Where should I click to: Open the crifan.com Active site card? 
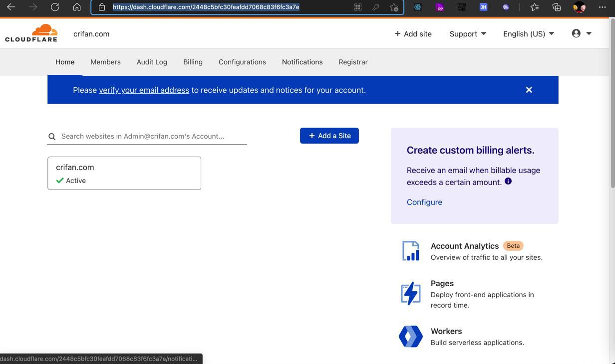pos(124,173)
